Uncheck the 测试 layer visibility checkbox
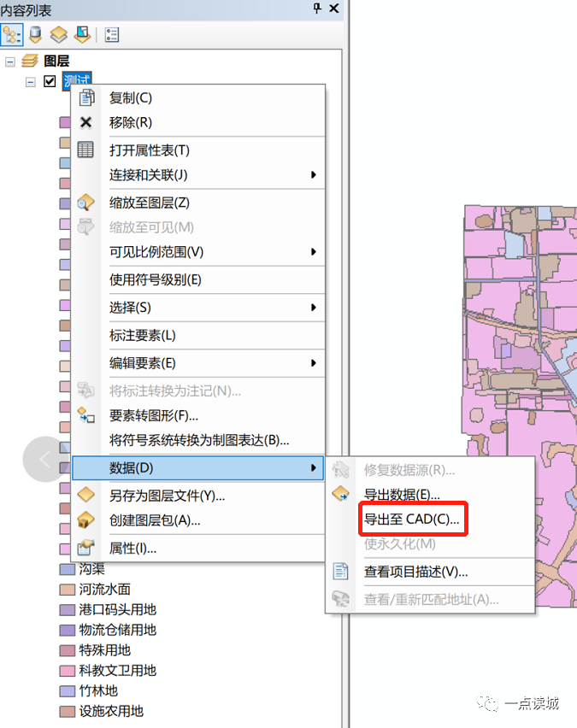Image resolution: width=577 pixels, height=728 pixels. pos(50,82)
